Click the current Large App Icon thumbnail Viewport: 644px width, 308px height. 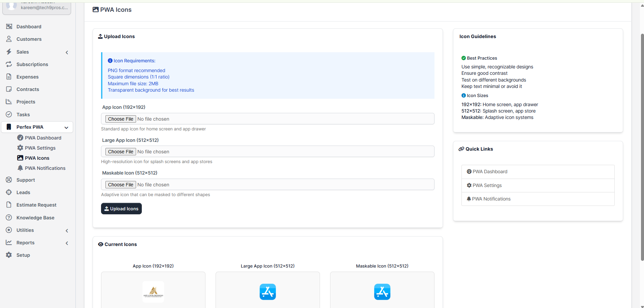pyautogui.click(x=268, y=292)
